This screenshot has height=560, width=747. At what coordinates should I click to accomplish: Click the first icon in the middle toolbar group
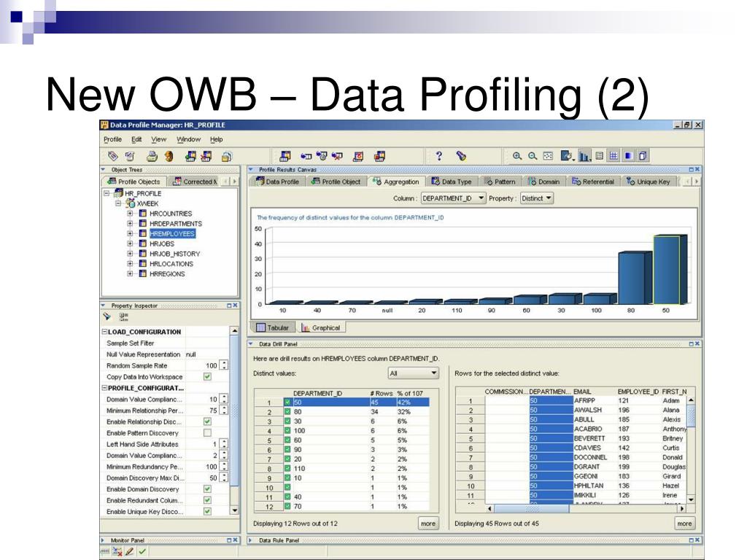[x=285, y=156]
